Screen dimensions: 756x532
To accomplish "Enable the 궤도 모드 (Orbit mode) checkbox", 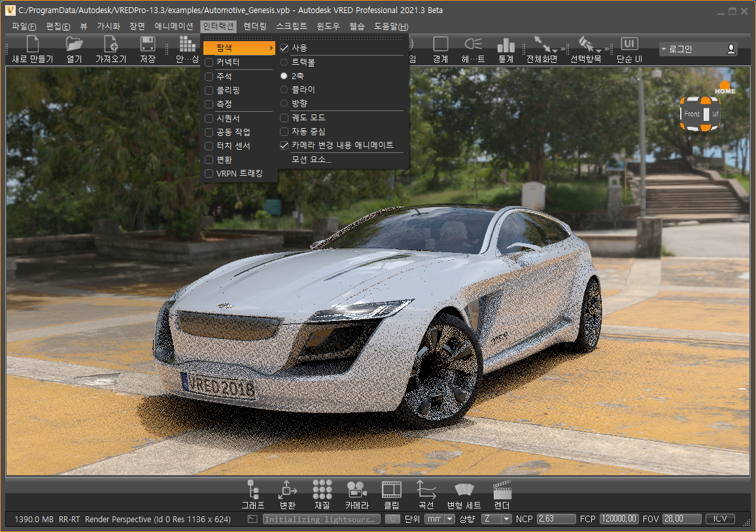I will coord(284,118).
